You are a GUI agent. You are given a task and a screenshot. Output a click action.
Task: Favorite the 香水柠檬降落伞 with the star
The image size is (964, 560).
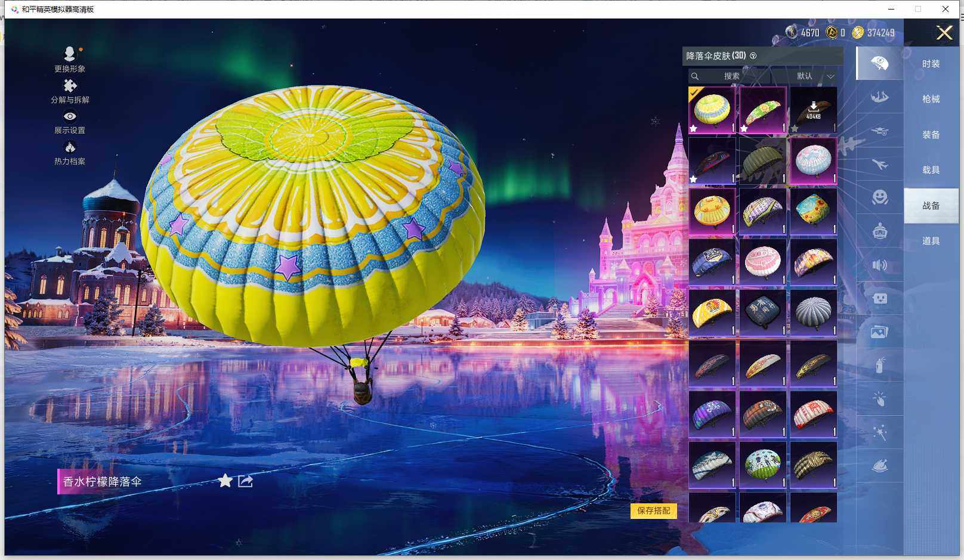coord(225,481)
